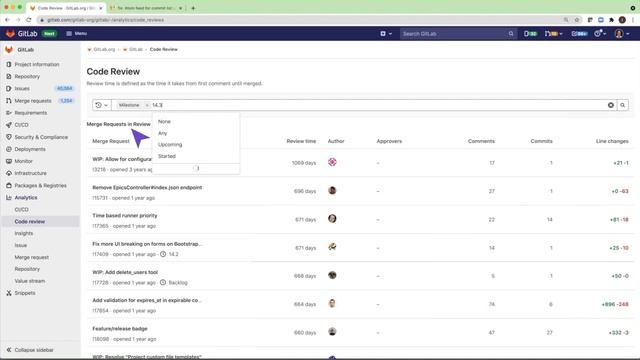This screenshot has width=640, height=360.
Task: Clear the filter search bar
Action: (611, 105)
